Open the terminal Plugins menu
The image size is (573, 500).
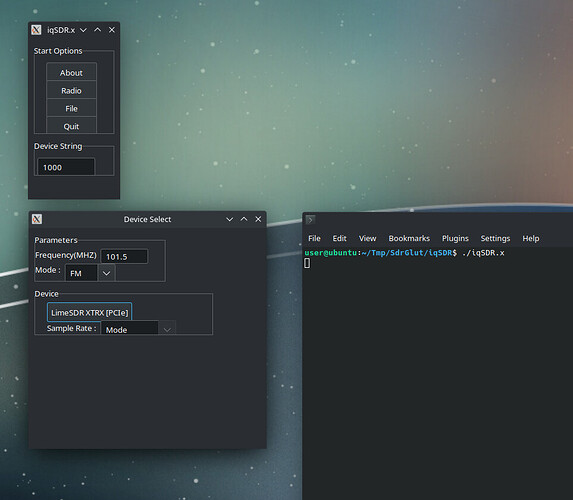[x=455, y=238]
